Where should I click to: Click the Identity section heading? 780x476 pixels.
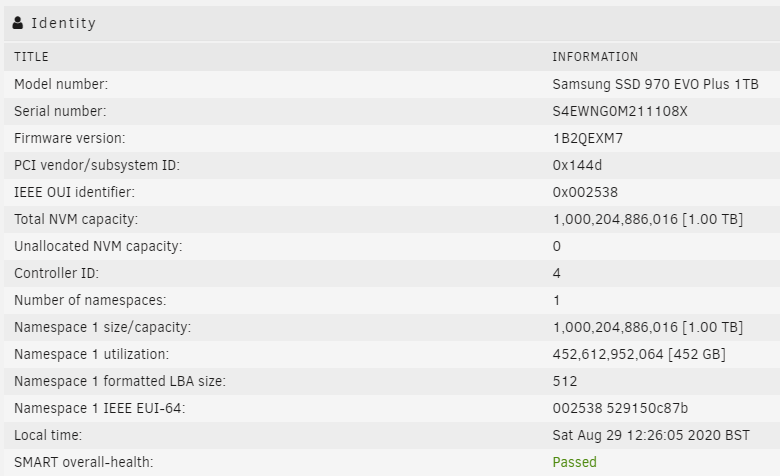pos(64,23)
